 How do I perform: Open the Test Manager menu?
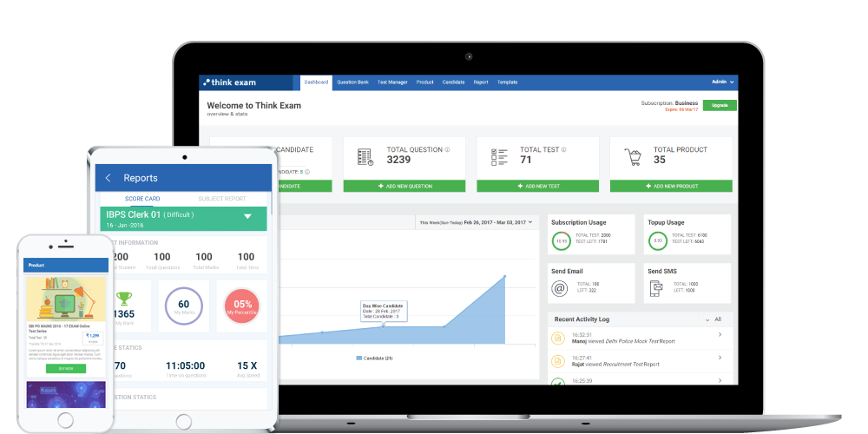392,82
